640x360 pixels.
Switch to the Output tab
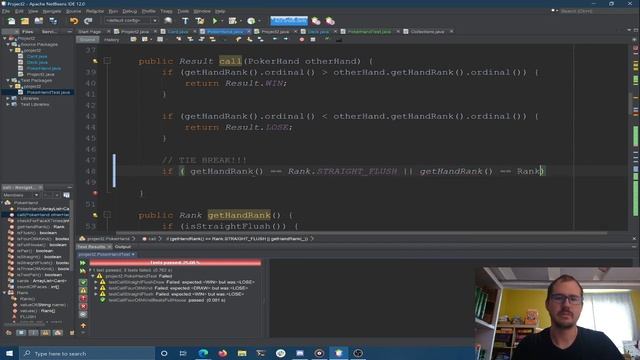click(123, 247)
